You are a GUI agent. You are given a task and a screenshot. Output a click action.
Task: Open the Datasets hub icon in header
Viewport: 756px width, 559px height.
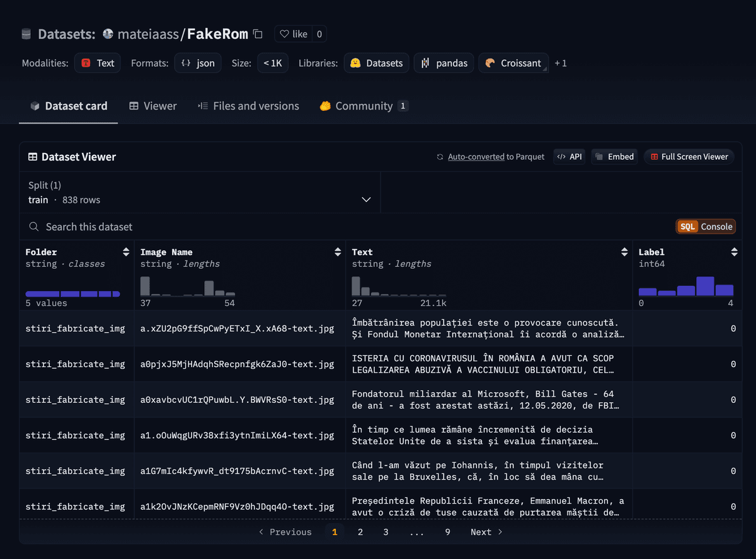[26, 34]
